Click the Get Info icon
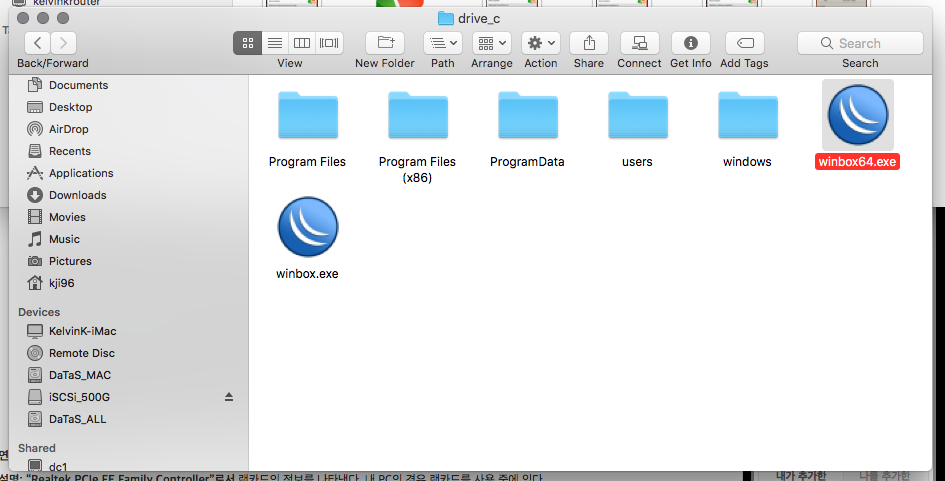This screenshot has height=481, width=945. pos(691,43)
